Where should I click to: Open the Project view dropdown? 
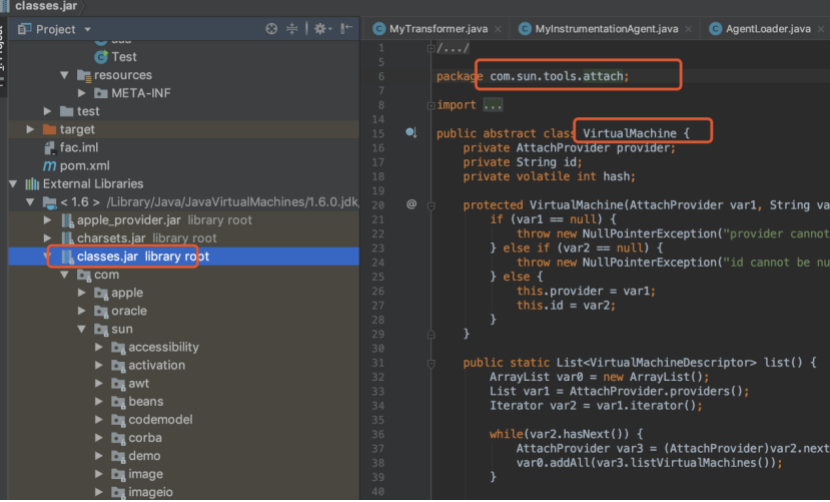coord(88,30)
